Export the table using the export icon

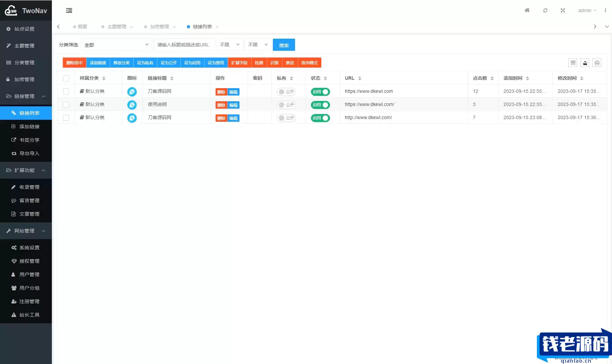pyautogui.click(x=585, y=63)
